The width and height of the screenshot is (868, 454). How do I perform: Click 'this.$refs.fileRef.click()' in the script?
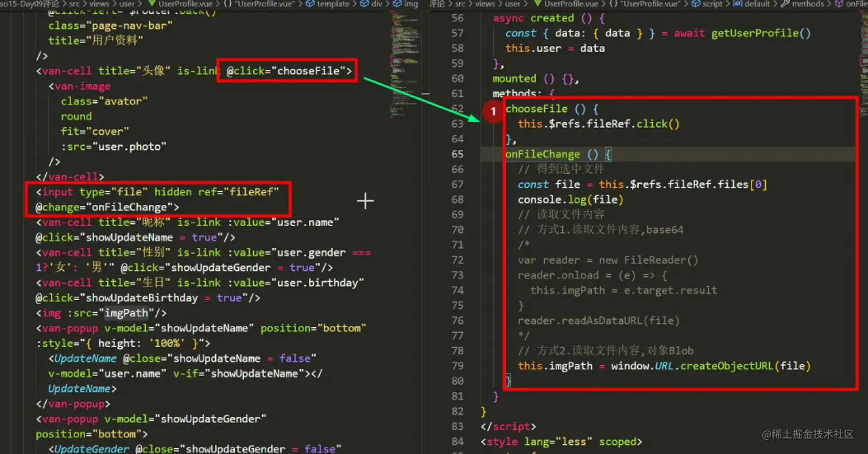coord(599,124)
